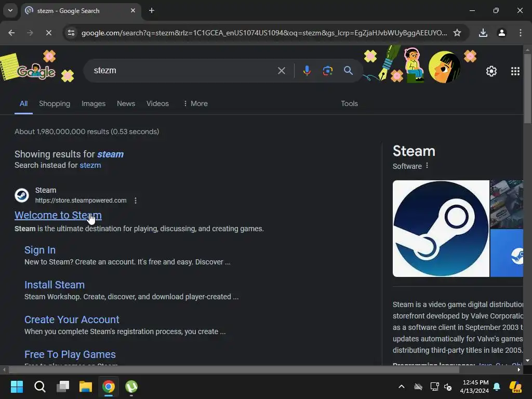This screenshot has width=532, height=399.
Task: Go back to the previous page
Action: coord(11,33)
